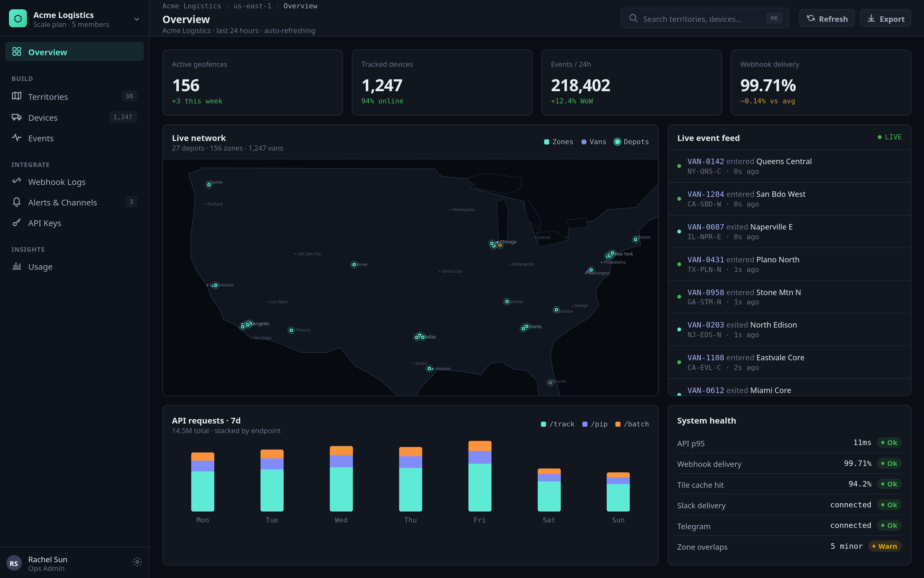Click the Webhook Logs icon
Screen dimensions: 924x578
pos(17,180)
